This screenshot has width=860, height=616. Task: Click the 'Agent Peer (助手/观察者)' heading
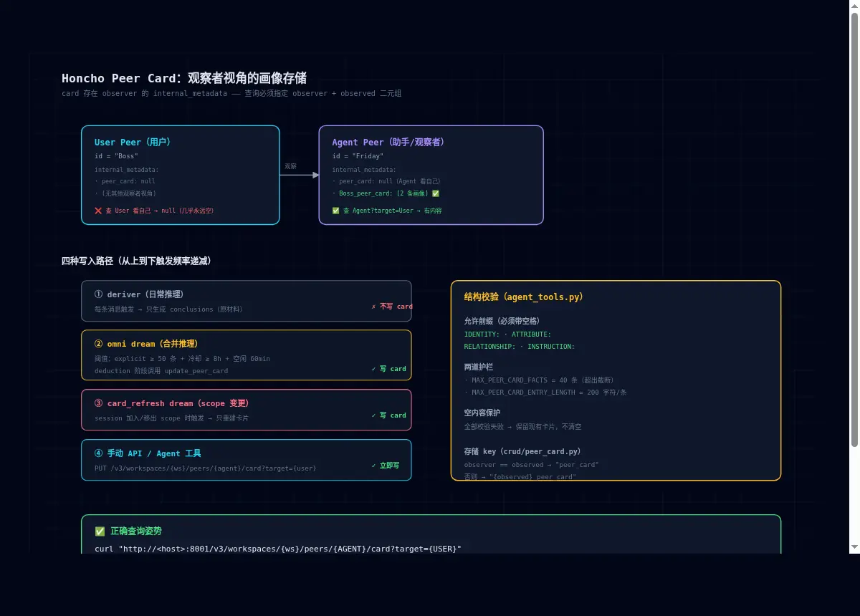point(388,142)
